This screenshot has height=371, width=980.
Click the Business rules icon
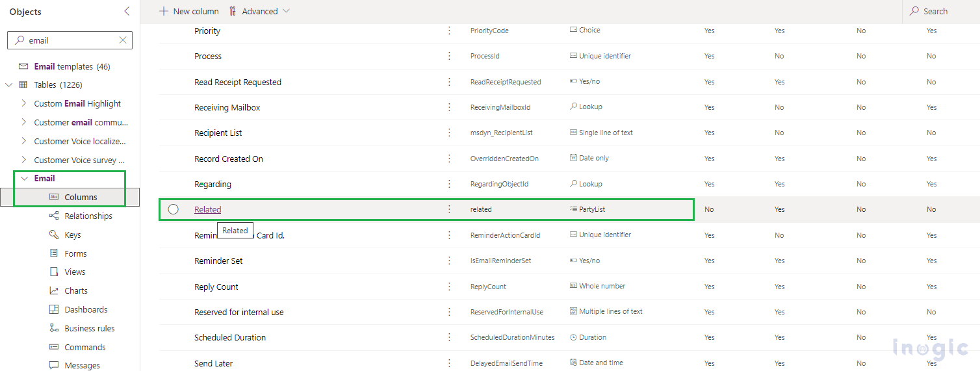click(54, 328)
